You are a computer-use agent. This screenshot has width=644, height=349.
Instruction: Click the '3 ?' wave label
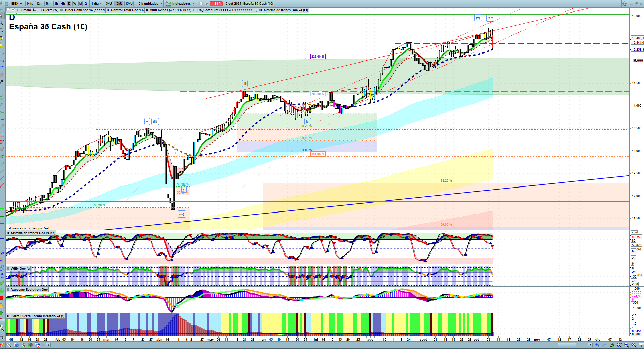[490, 18]
